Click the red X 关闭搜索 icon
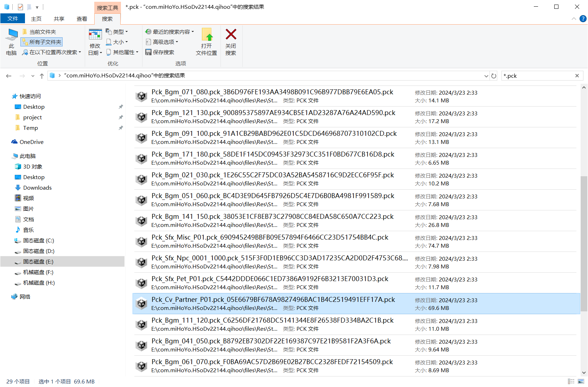The height and width of the screenshot is (387, 588). point(231,34)
